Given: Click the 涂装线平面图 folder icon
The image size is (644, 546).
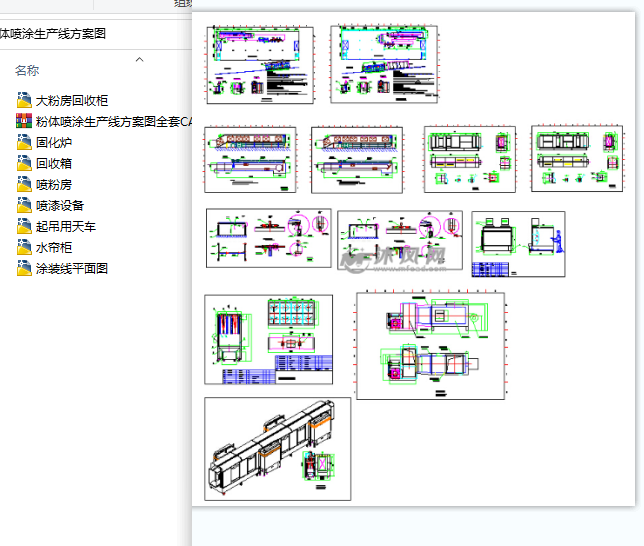Looking at the screenshot, I should point(24,268).
